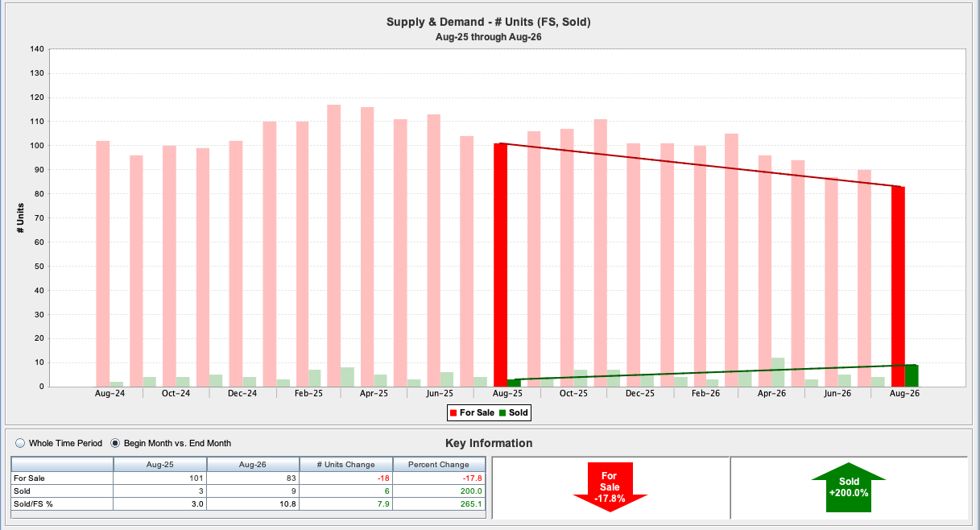Click the red For Sale -17.8% down arrow
This screenshot has height=530, width=980.
point(610,487)
